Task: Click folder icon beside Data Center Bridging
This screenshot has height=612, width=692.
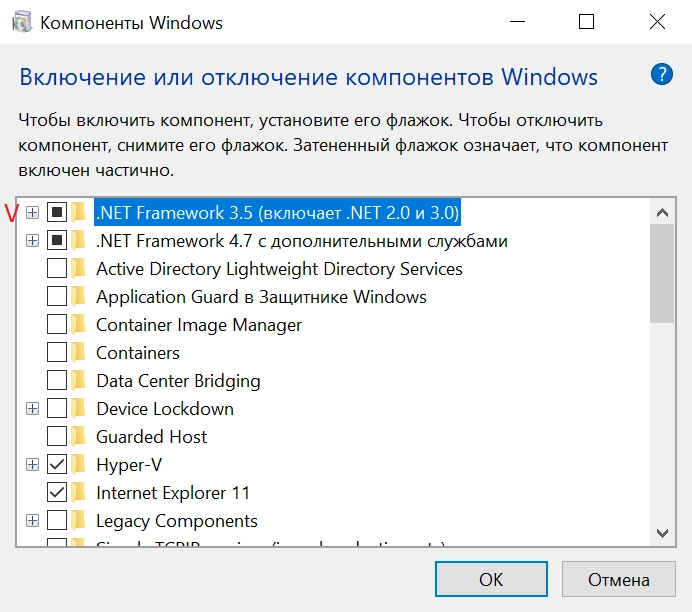Action: coord(78,380)
